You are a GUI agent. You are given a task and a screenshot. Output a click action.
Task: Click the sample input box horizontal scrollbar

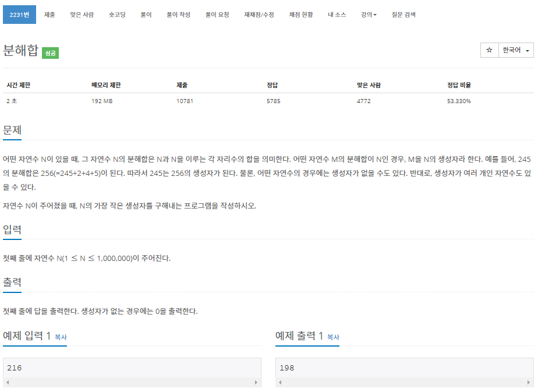(x=132, y=382)
